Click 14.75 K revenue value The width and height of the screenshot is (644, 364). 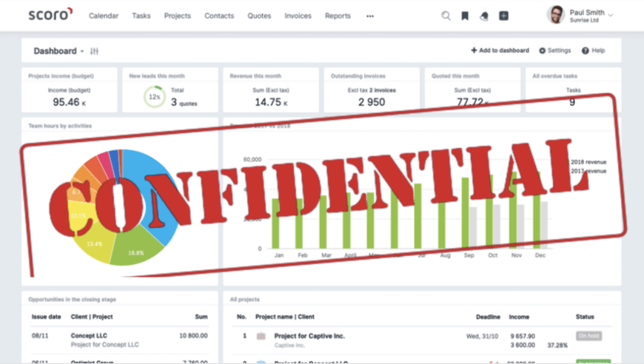click(271, 102)
